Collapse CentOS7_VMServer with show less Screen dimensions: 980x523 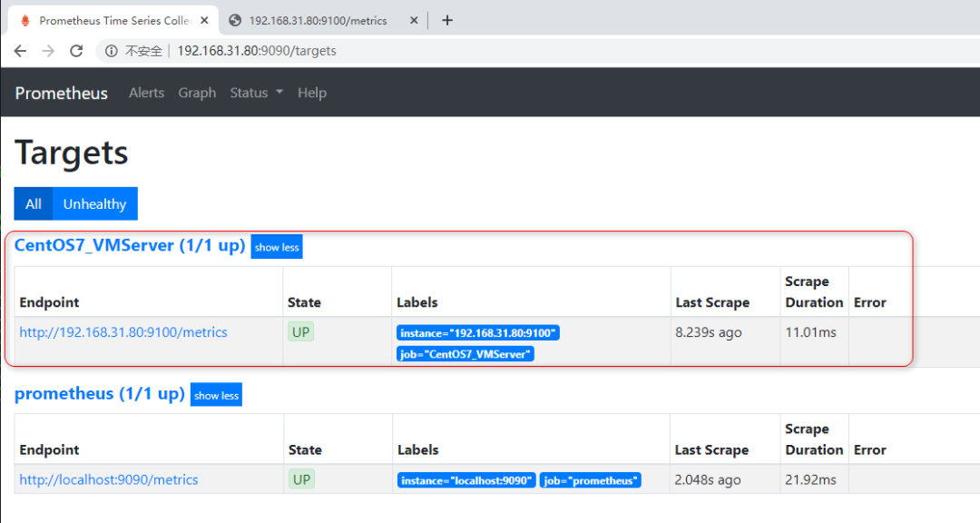coord(277,247)
